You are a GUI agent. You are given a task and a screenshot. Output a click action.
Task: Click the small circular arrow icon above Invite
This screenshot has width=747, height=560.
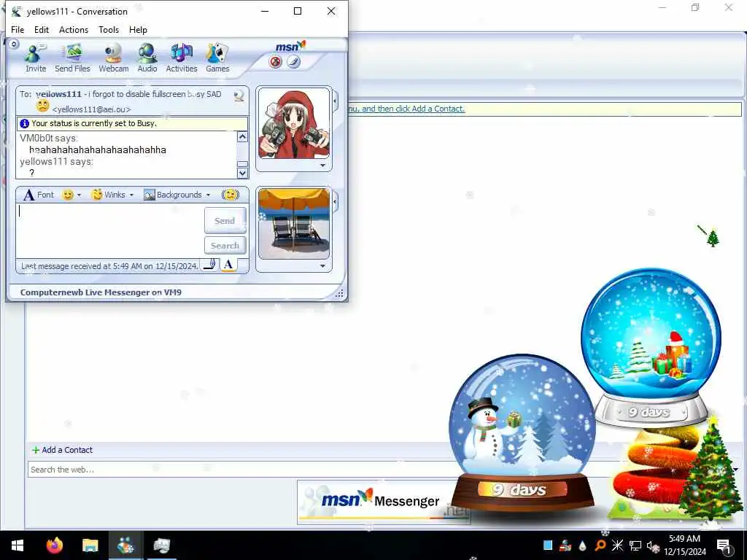(14, 44)
